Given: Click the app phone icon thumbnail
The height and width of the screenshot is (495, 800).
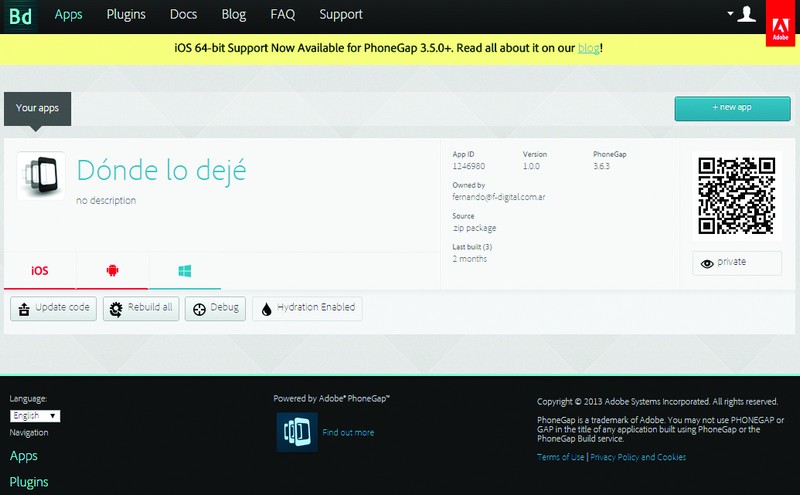Looking at the screenshot, I should [x=41, y=176].
